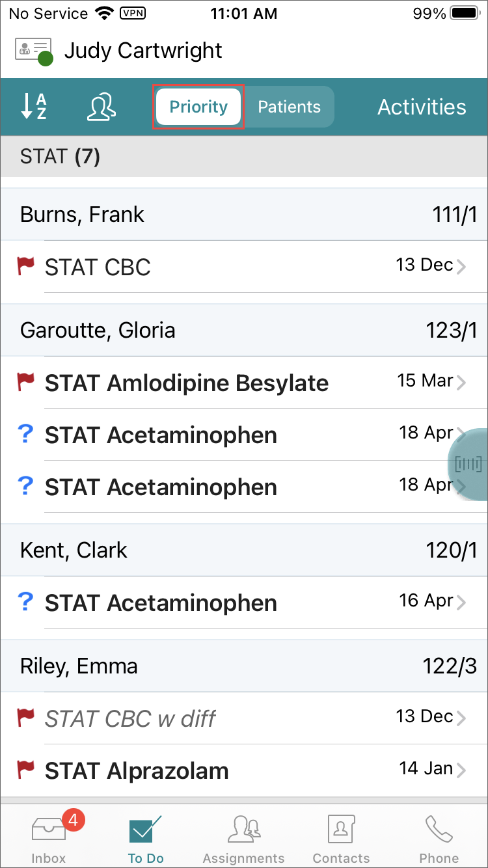Open the patient group filter icon
Screen dimensions: 488x868
point(102,107)
